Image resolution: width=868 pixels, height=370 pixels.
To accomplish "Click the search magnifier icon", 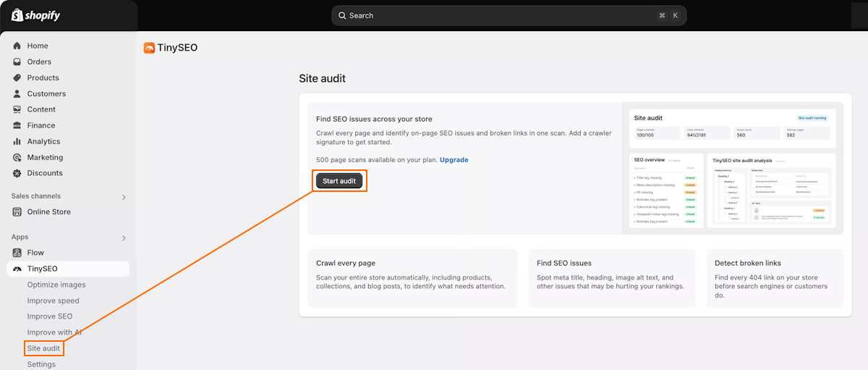I will (342, 15).
